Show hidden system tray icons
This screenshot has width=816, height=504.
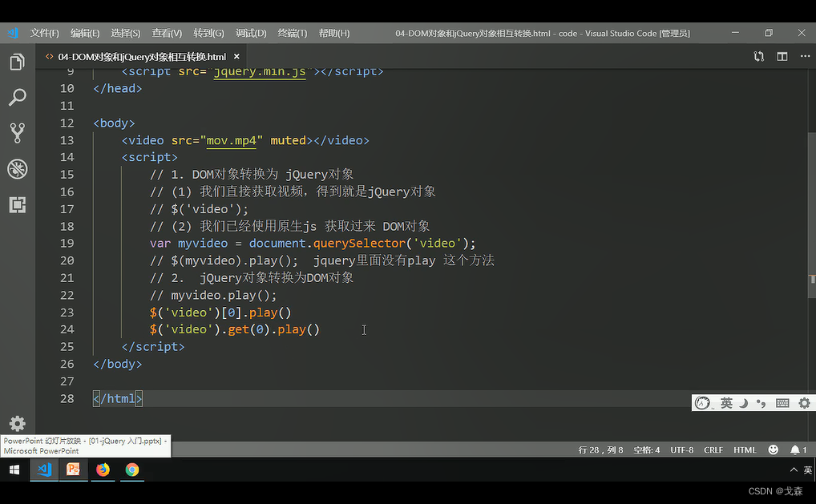794,470
